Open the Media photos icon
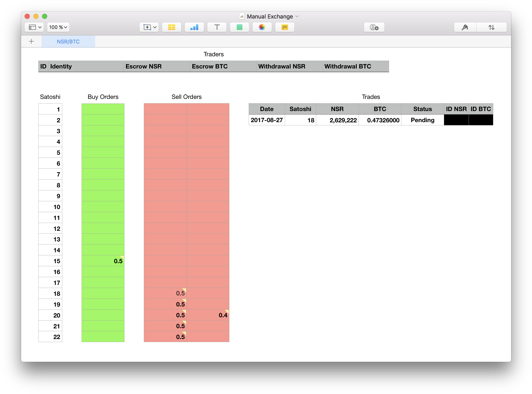 click(262, 27)
